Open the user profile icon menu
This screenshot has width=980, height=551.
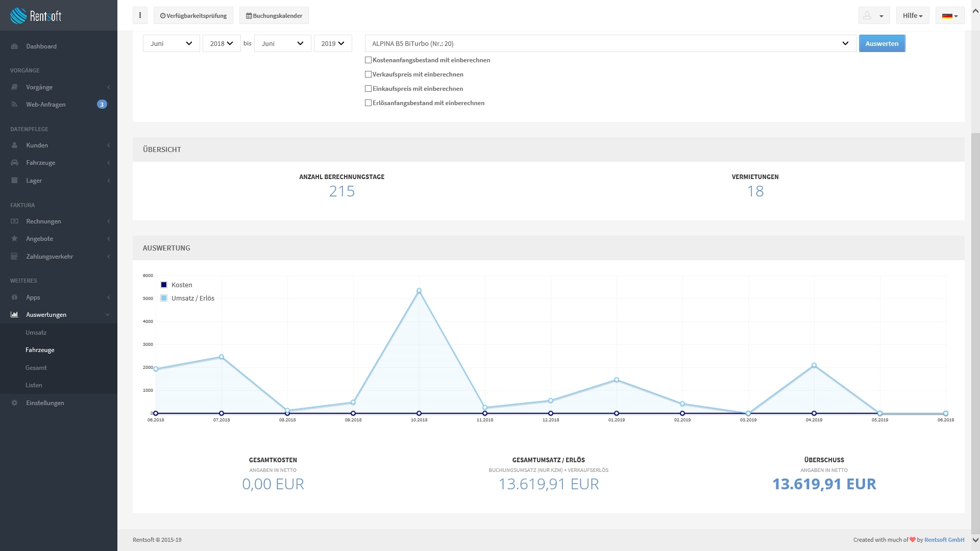[x=874, y=16]
